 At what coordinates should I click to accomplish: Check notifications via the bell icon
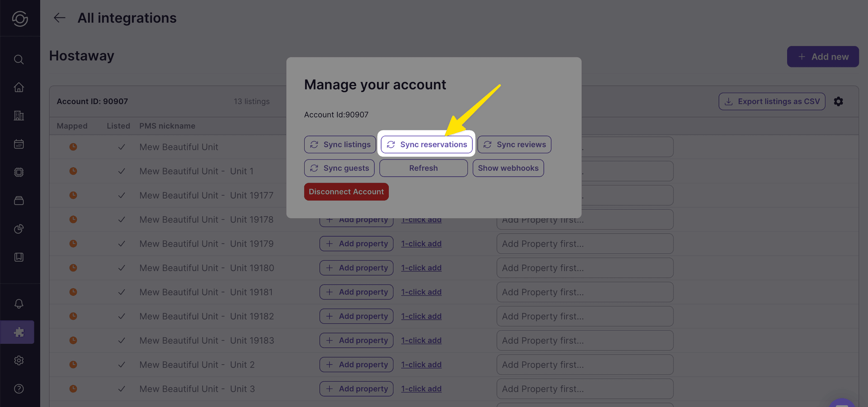click(19, 304)
